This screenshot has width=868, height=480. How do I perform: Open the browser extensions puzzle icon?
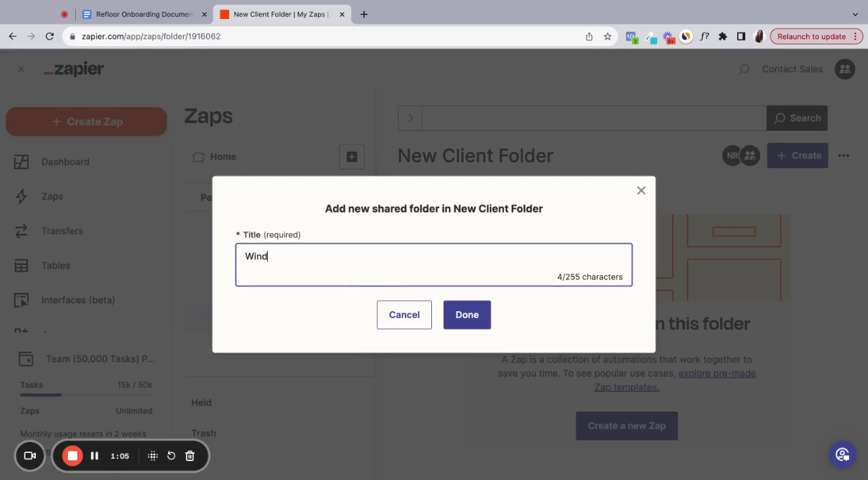pos(723,37)
